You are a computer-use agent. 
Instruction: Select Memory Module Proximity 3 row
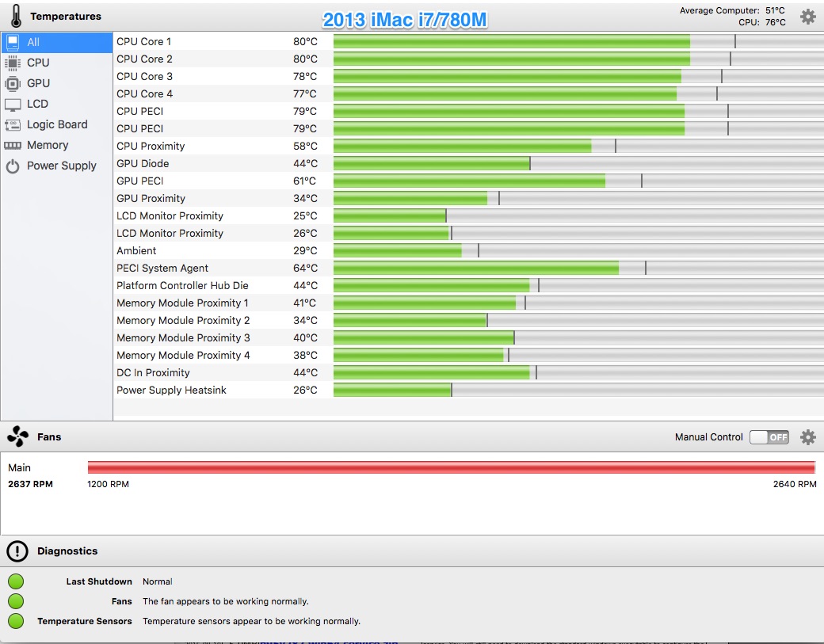pyautogui.click(x=469, y=337)
